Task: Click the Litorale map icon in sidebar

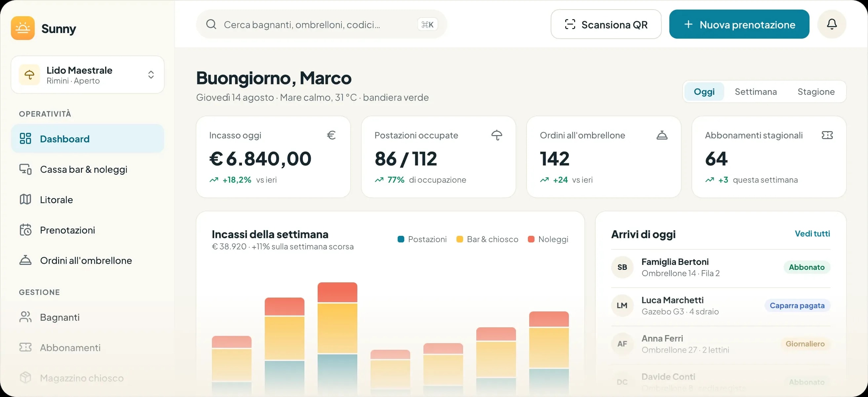Action: (25, 199)
